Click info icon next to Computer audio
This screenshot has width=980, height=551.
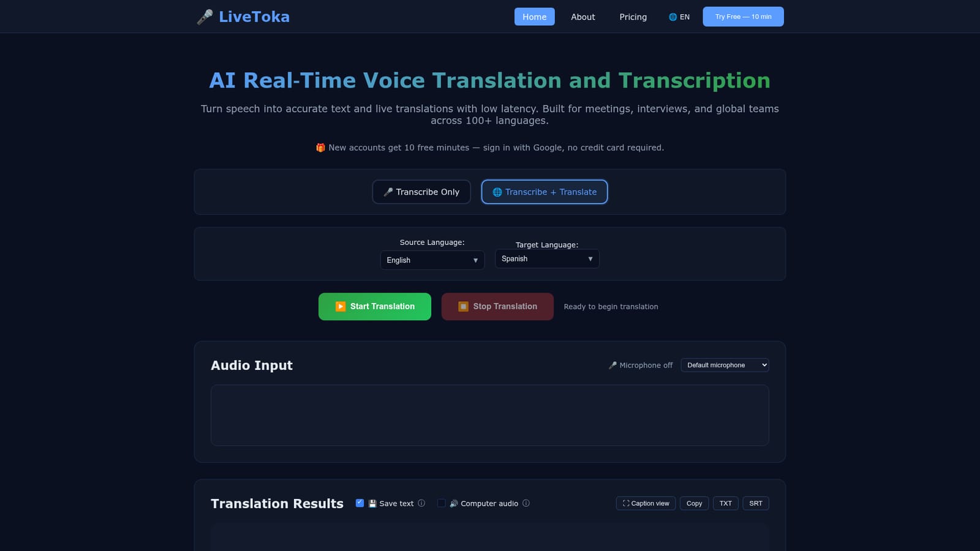click(526, 503)
